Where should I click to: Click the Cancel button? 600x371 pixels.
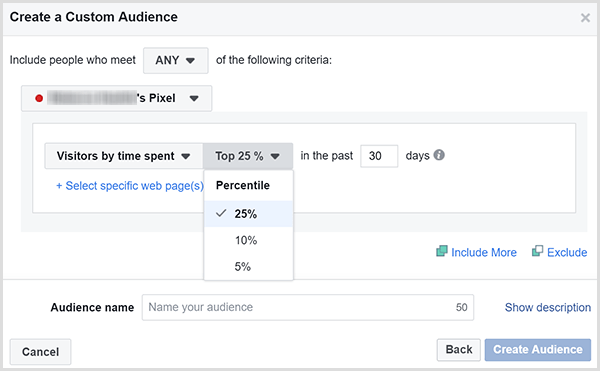[x=41, y=352]
